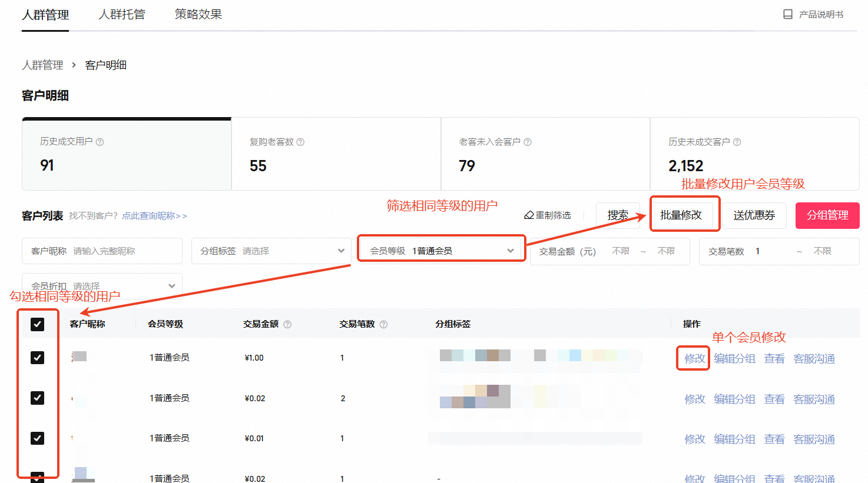Image resolution: width=868 pixels, height=483 pixels.
Task: Click the 客户明细 page heading
Action: pos(45,95)
